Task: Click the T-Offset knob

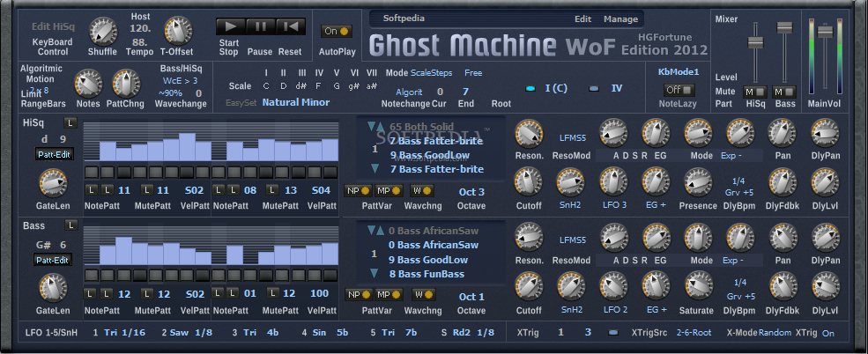Action: (x=177, y=31)
